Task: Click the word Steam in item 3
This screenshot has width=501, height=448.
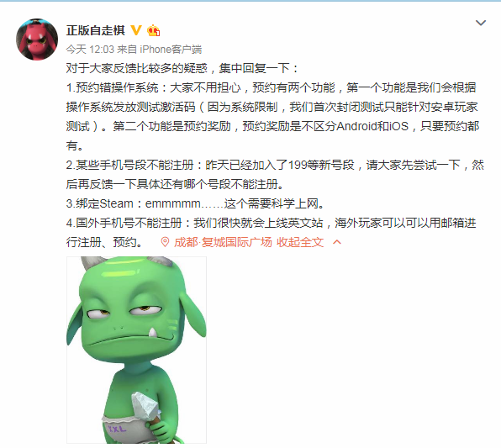Action: [116, 203]
